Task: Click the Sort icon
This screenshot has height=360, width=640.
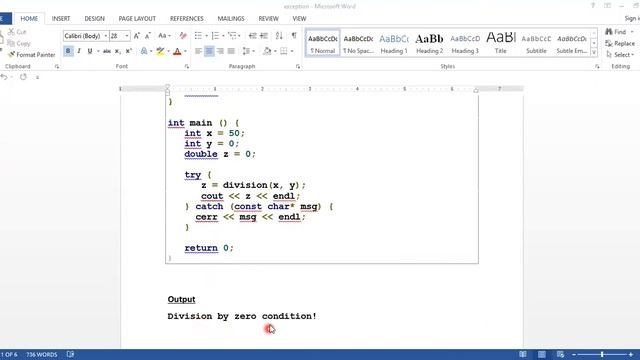Action: click(x=279, y=36)
